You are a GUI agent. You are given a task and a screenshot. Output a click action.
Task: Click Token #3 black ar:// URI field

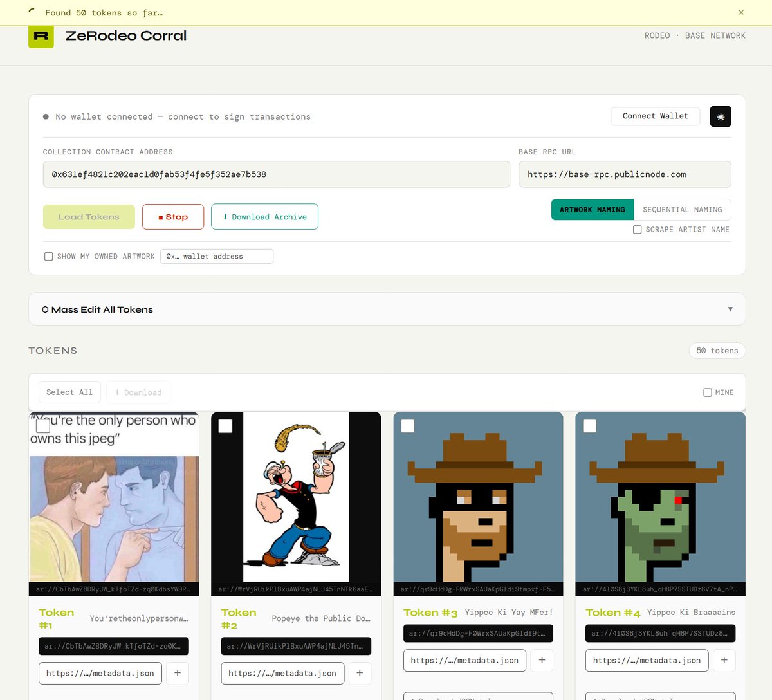click(478, 633)
